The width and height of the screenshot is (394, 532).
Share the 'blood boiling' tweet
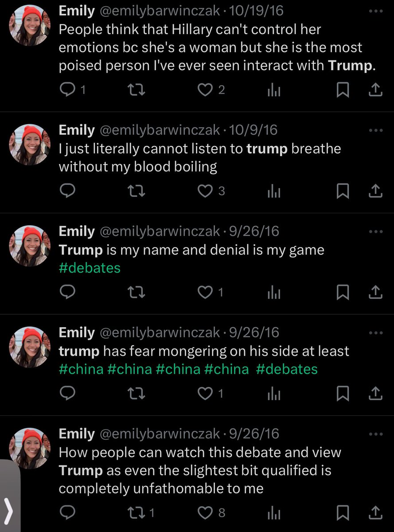(x=375, y=191)
